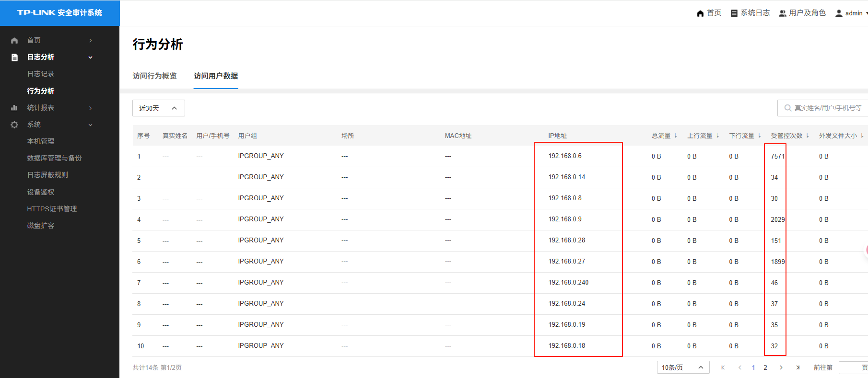
Task: Click the search magnifier icon
Action: pyautogui.click(x=787, y=108)
